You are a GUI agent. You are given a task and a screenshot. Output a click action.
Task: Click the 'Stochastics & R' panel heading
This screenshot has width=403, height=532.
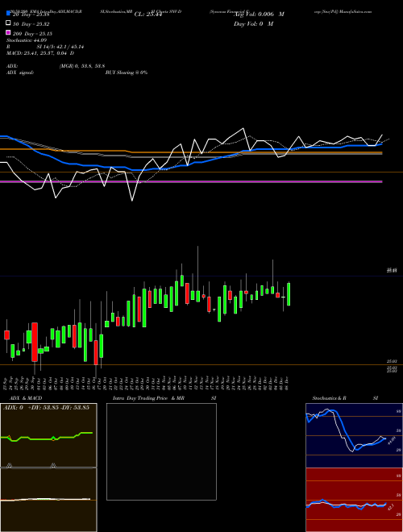click(330, 398)
